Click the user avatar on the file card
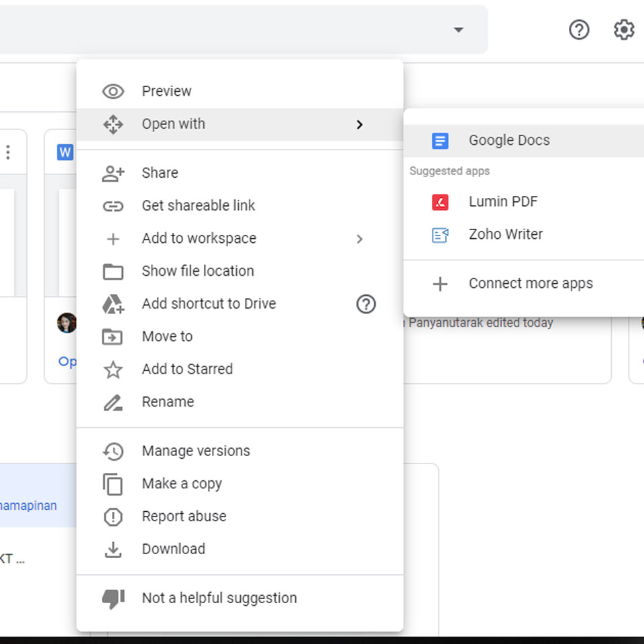The height and width of the screenshot is (644, 644). 66,323
